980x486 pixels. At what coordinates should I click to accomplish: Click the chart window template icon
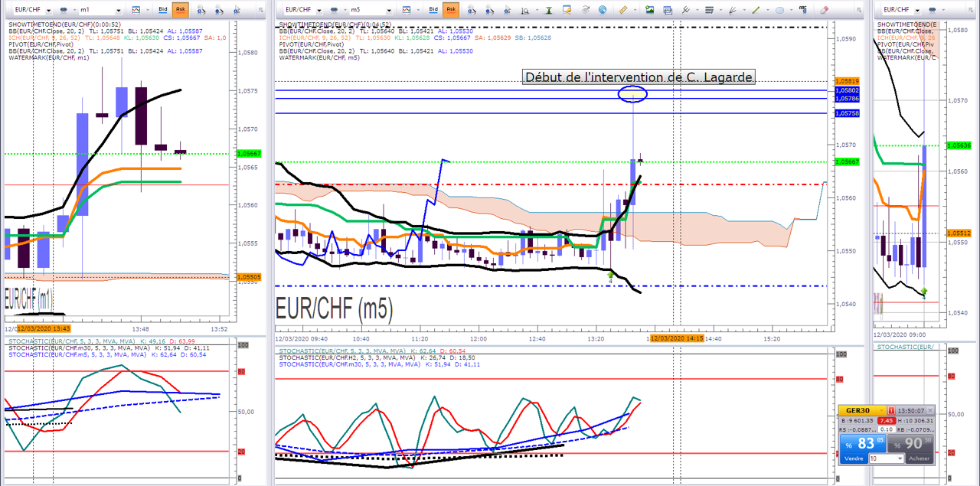click(x=668, y=10)
